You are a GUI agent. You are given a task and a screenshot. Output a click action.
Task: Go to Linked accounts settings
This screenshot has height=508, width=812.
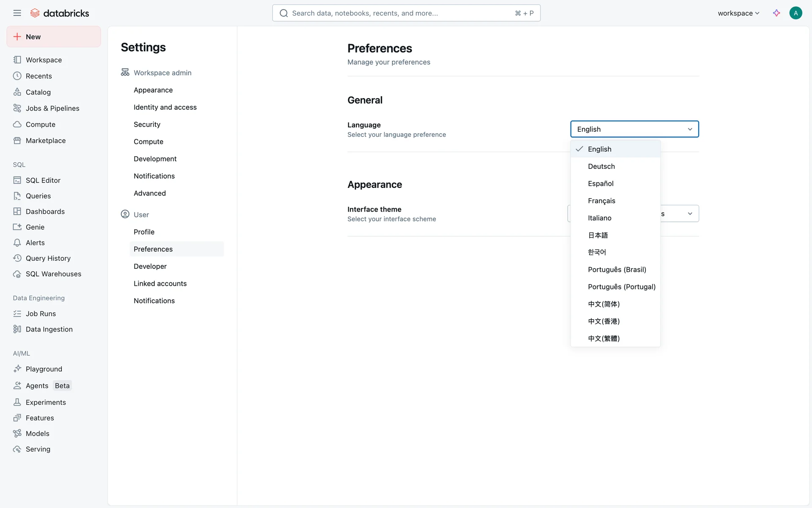point(160,284)
